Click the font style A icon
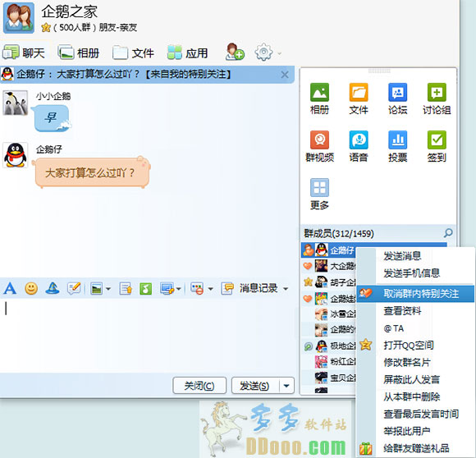This screenshot has height=458, width=476. tap(10, 288)
